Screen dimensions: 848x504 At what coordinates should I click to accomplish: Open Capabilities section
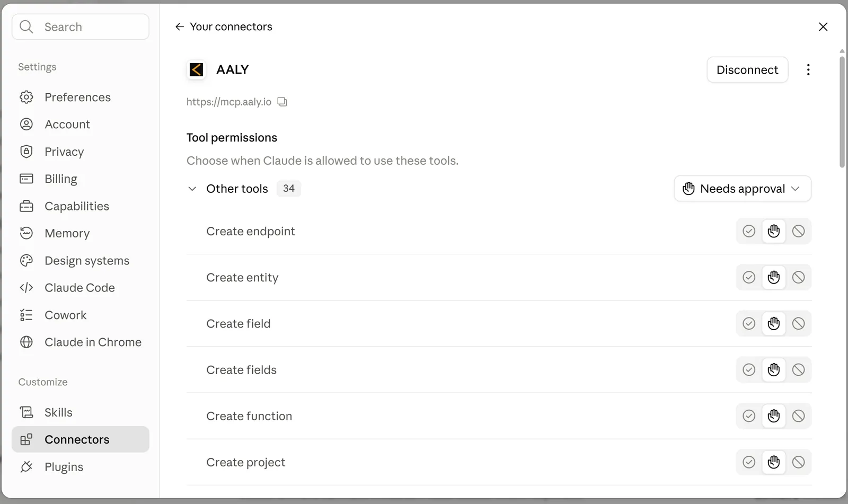81,206
